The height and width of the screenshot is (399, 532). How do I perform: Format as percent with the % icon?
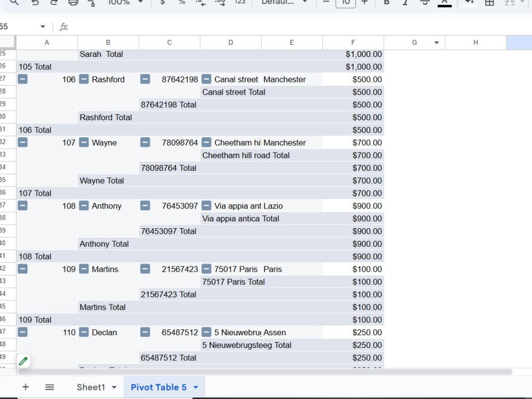[x=182, y=2]
